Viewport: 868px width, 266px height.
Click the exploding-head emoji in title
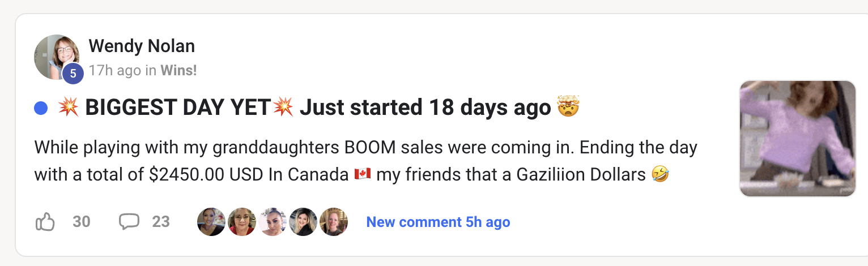[568, 107]
